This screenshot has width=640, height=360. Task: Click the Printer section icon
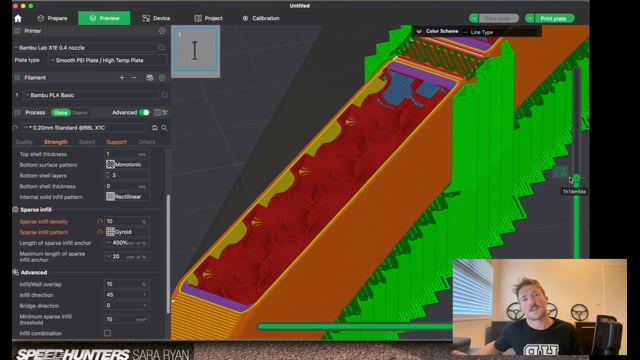(17, 31)
